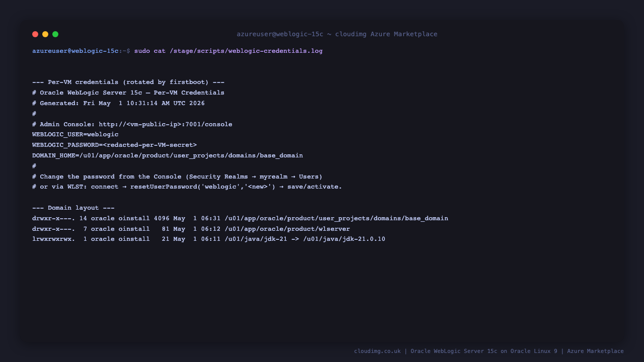The width and height of the screenshot is (644, 362).
Task: Click the Generated: Fri May 1 timestamp line
Action: [118, 103]
